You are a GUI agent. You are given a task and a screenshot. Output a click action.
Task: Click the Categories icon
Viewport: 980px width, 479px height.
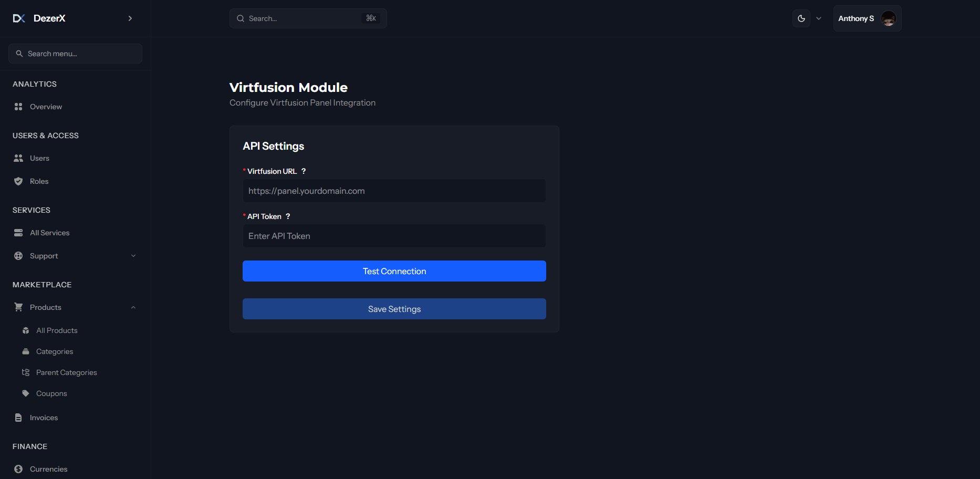coord(26,351)
